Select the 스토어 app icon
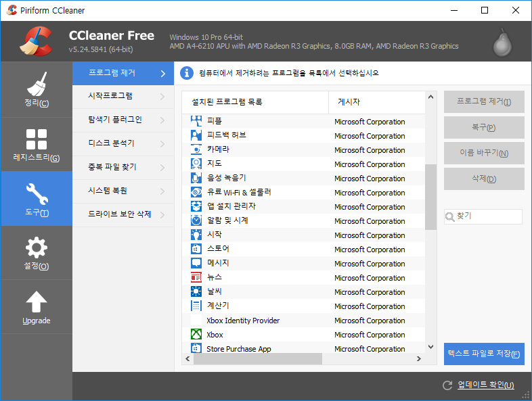532x401 pixels. coord(196,249)
